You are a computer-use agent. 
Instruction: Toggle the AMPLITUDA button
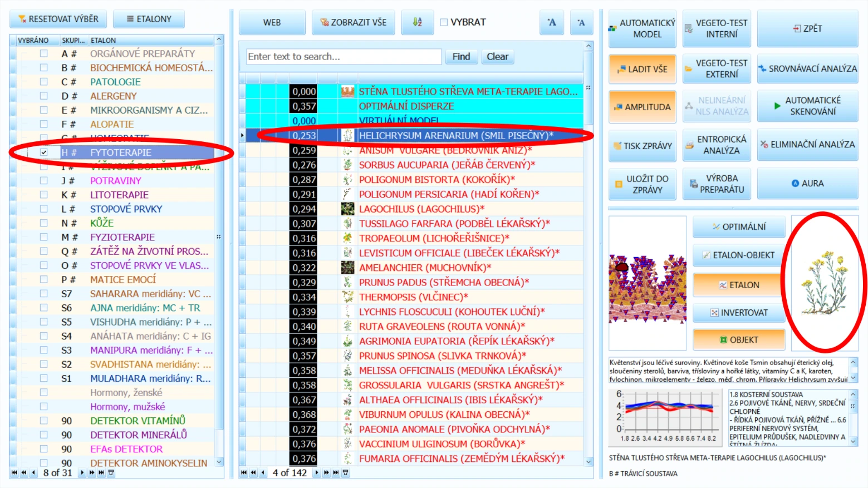pos(643,107)
